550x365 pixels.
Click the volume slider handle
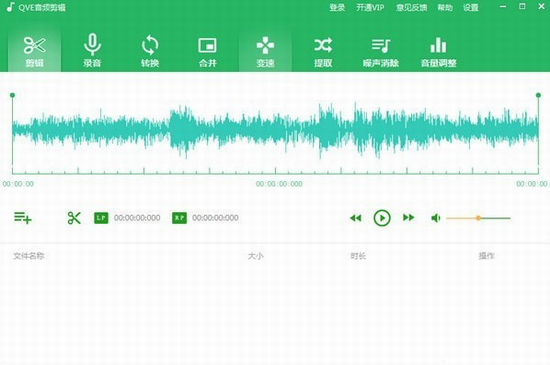(x=478, y=218)
